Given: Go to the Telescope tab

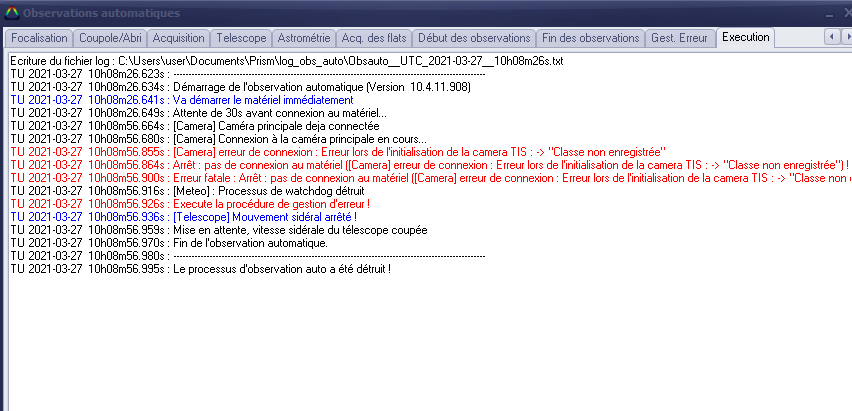Looking at the screenshot, I should (241, 38).
